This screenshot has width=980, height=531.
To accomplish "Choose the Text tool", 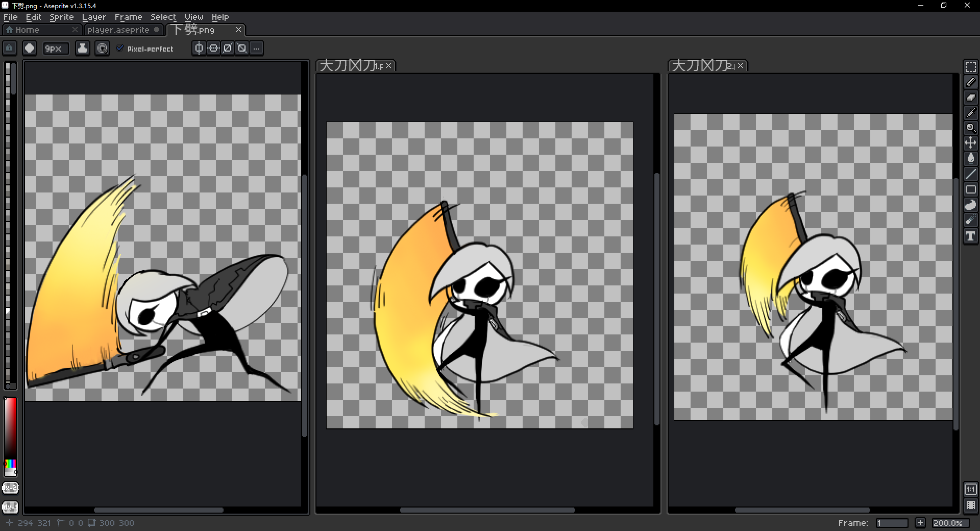I will tap(970, 236).
